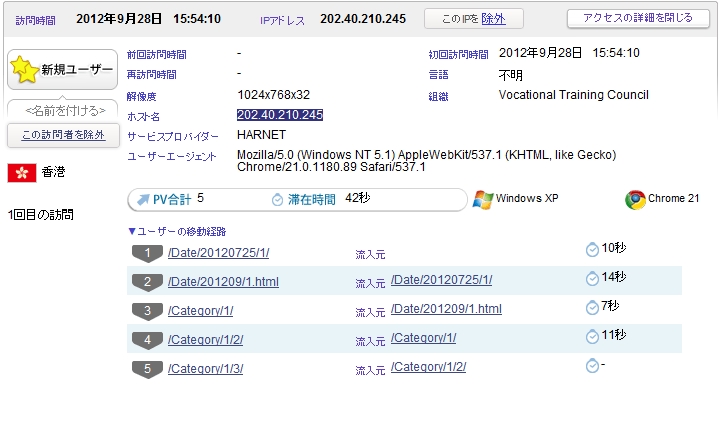The width and height of the screenshot is (719, 425).
Task: Click the stay duration clock icon
Action: coord(277,200)
